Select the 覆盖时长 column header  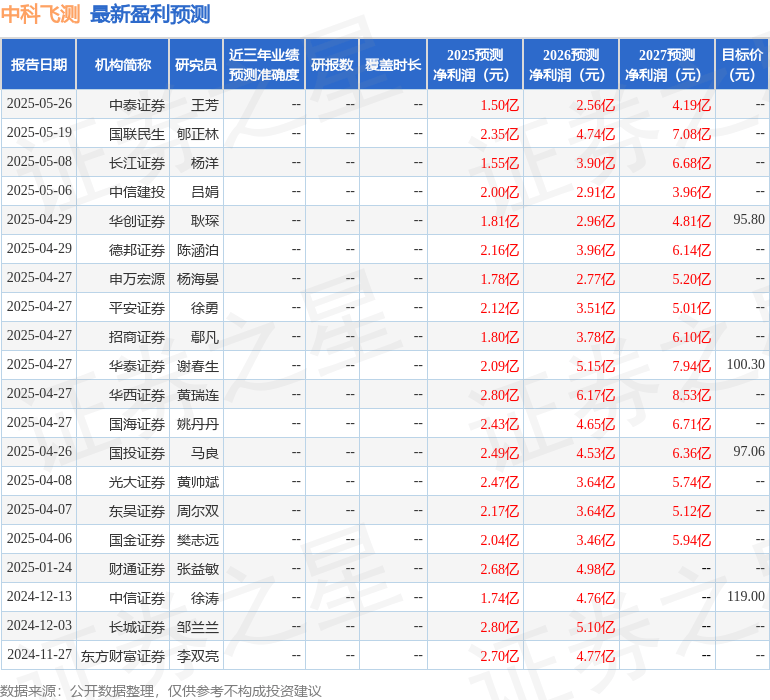coord(393,65)
